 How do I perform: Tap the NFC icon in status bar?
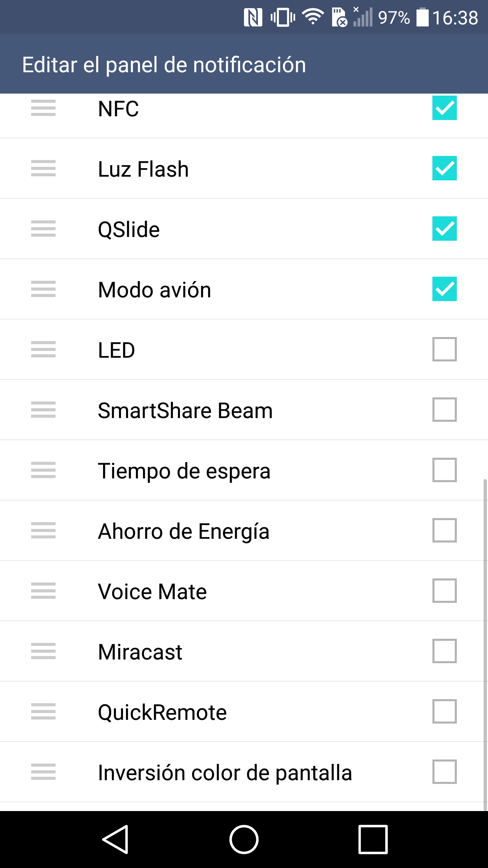click(x=253, y=18)
